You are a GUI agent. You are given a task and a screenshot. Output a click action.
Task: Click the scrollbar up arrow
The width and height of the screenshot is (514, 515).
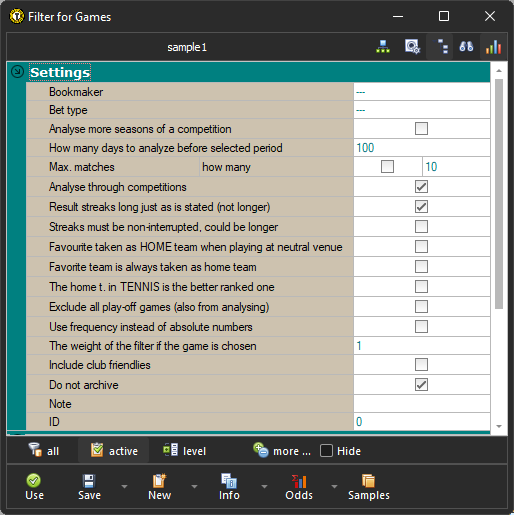pyautogui.click(x=499, y=71)
